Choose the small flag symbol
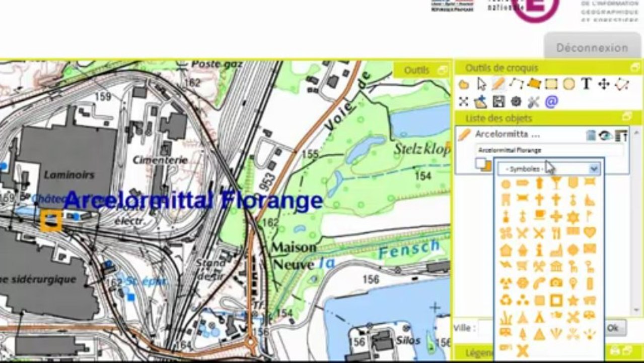Image resolution: width=644 pixels, height=363 pixels. coord(590,216)
